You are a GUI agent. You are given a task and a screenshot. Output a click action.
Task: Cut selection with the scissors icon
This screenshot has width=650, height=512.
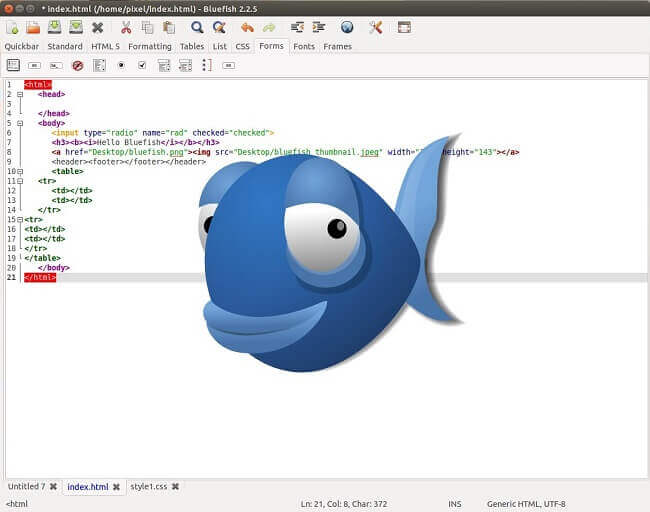(x=126, y=28)
